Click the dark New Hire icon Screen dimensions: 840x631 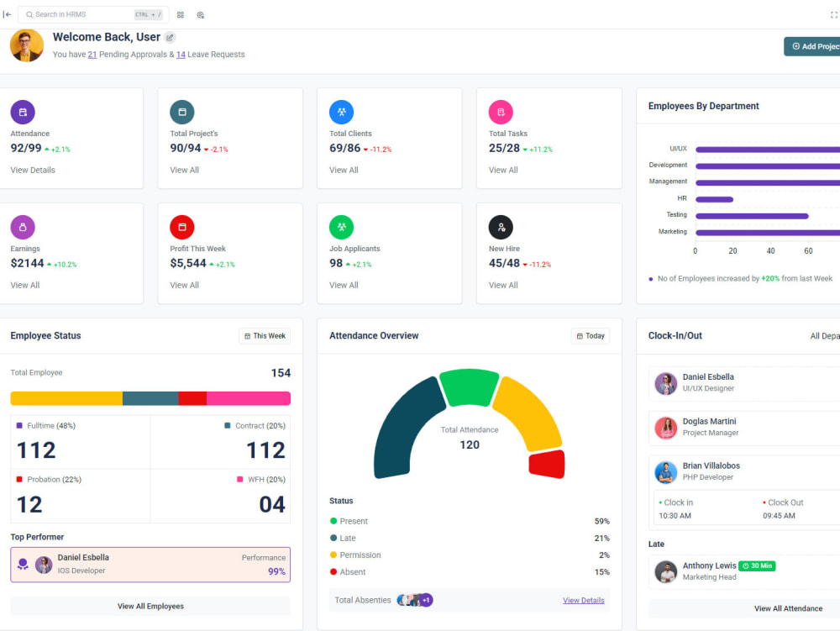[x=501, y=227]
